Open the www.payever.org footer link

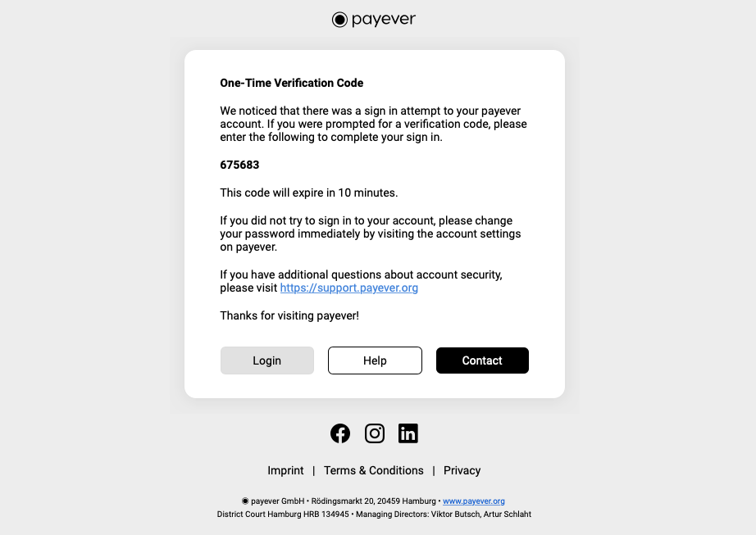pos(474,501)
